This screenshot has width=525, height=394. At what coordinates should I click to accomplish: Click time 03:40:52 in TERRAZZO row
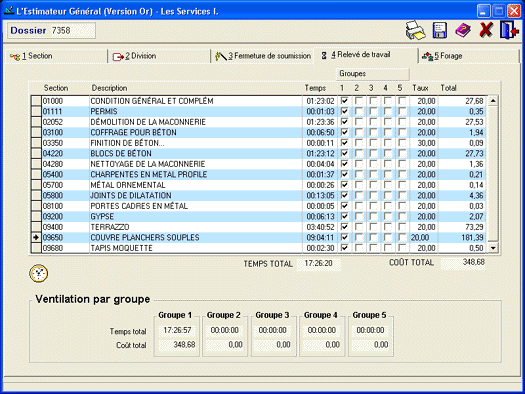[320, 227]
